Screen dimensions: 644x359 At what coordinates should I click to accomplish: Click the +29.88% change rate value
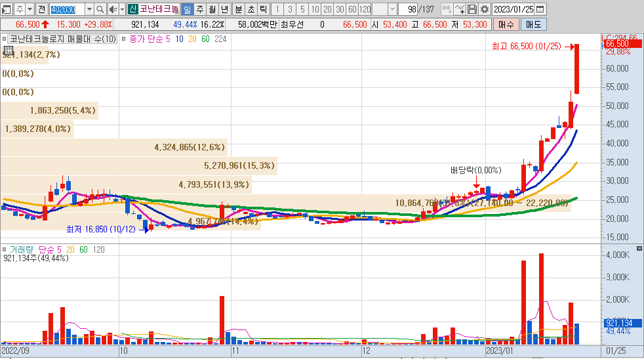point(98,25)
